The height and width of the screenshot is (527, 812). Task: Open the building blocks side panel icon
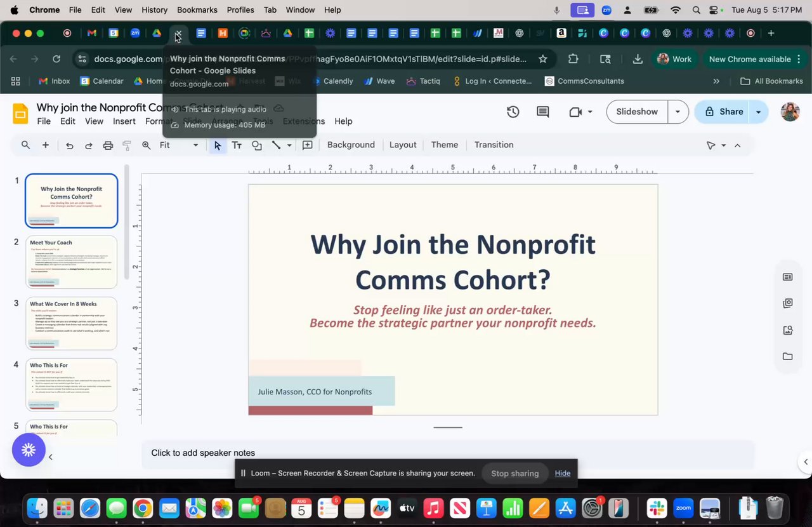pos(788,304)
